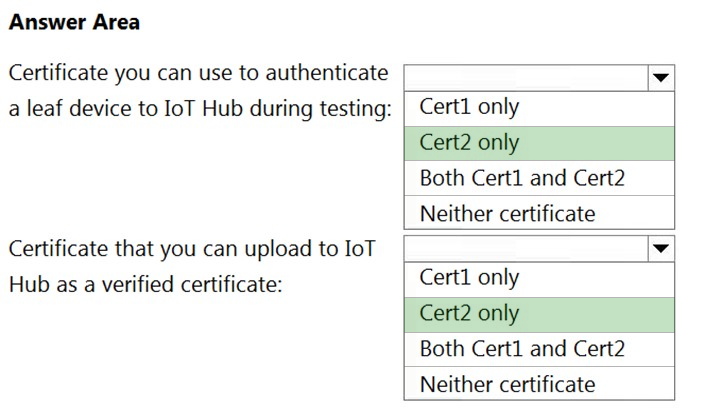
Task: Click the words 'verified certificate:' in the second question
Action: point(192,285)
